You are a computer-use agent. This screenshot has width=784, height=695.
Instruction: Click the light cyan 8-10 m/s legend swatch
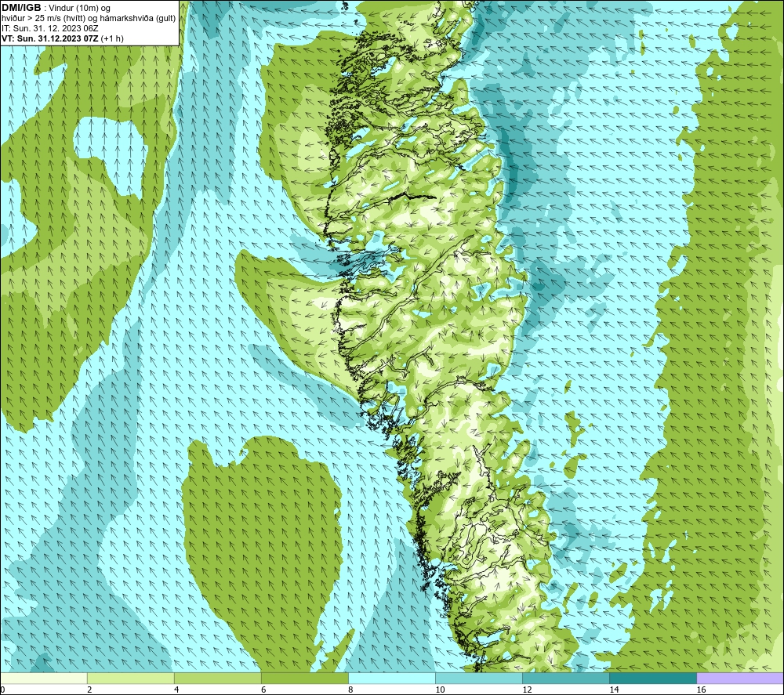click(392, 678)
